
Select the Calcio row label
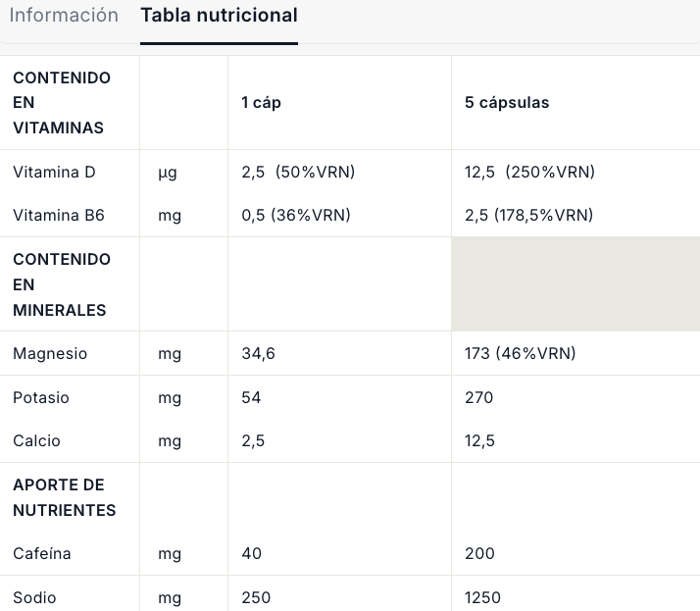[x=37, y=441]
